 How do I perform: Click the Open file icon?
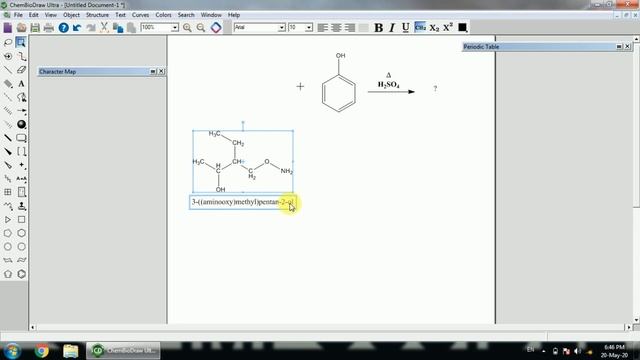(22, 27)
